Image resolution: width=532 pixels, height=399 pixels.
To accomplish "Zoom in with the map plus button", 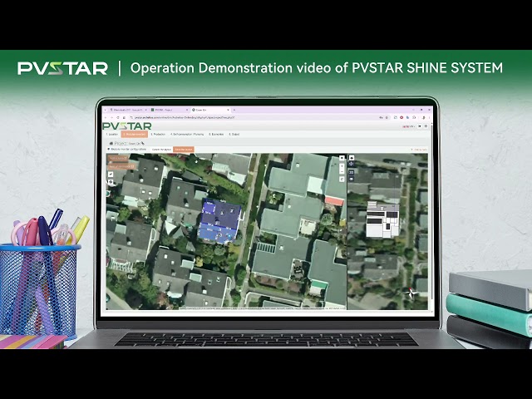I will tap(342, 166).
